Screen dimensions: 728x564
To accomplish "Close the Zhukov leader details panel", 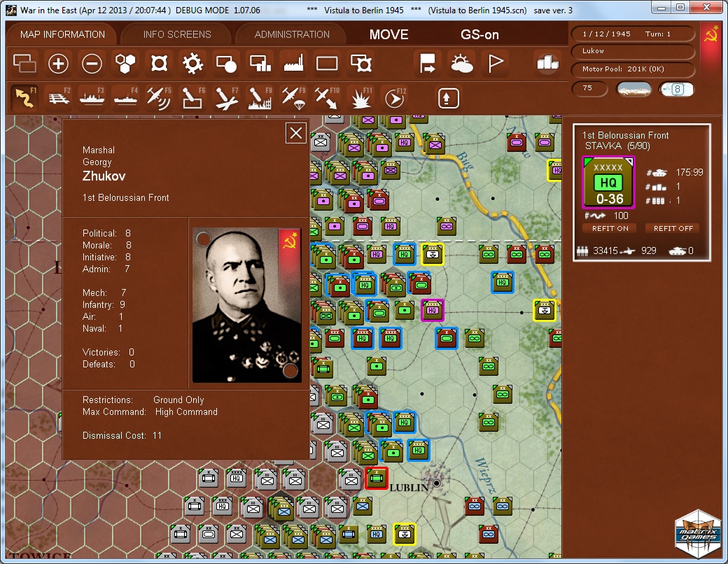I will tap(296, 133).
